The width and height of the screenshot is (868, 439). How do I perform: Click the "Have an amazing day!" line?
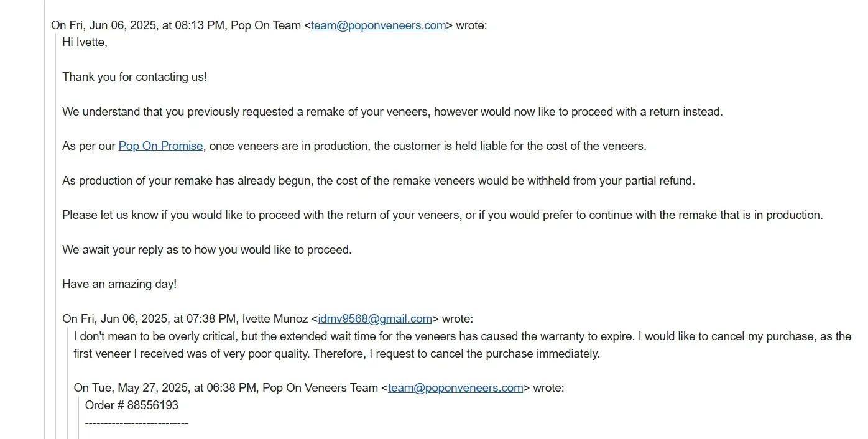(119, 284)
